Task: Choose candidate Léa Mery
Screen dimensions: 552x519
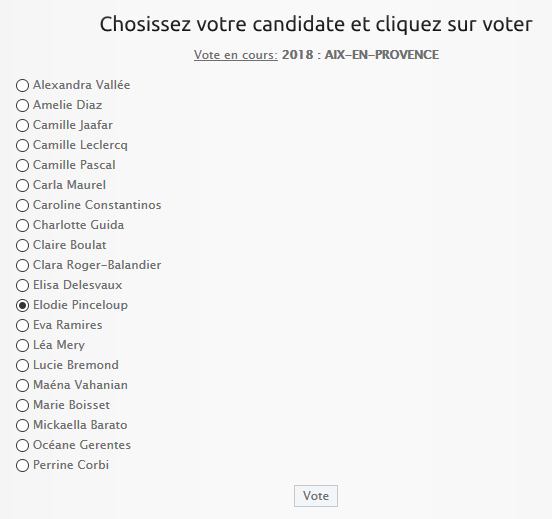Action: [22, 345]
